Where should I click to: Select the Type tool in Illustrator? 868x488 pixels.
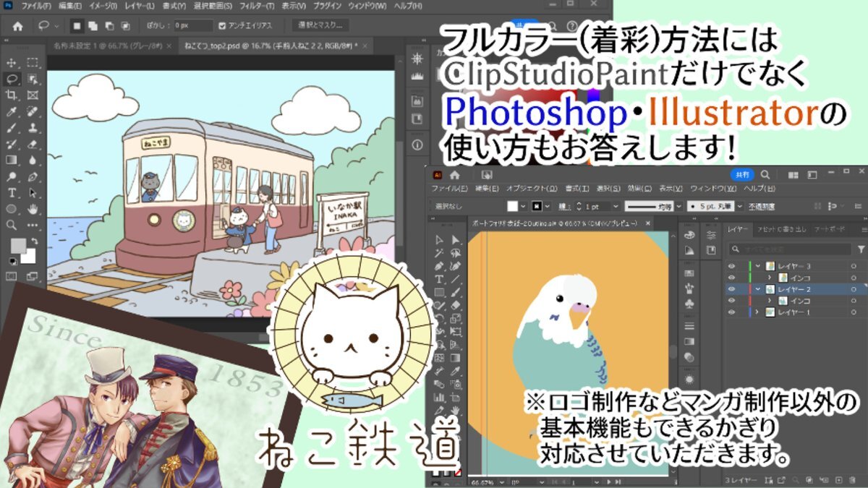click(439, 279)
